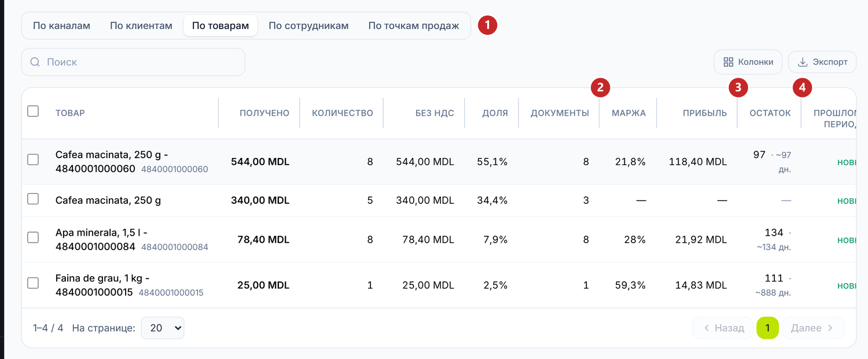Screen dimensions: 868x359
Task: Click the grey code 4840001000015
Action: coord(171,292)
